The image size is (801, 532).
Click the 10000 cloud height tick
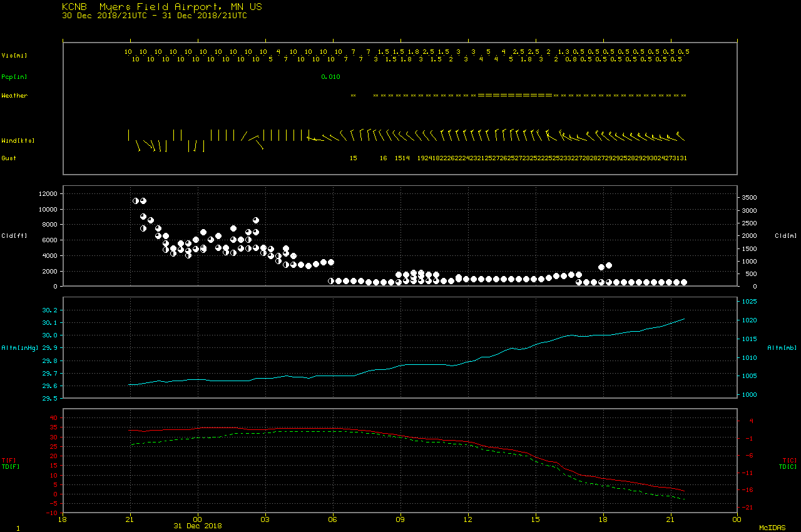tap(48, 209)
